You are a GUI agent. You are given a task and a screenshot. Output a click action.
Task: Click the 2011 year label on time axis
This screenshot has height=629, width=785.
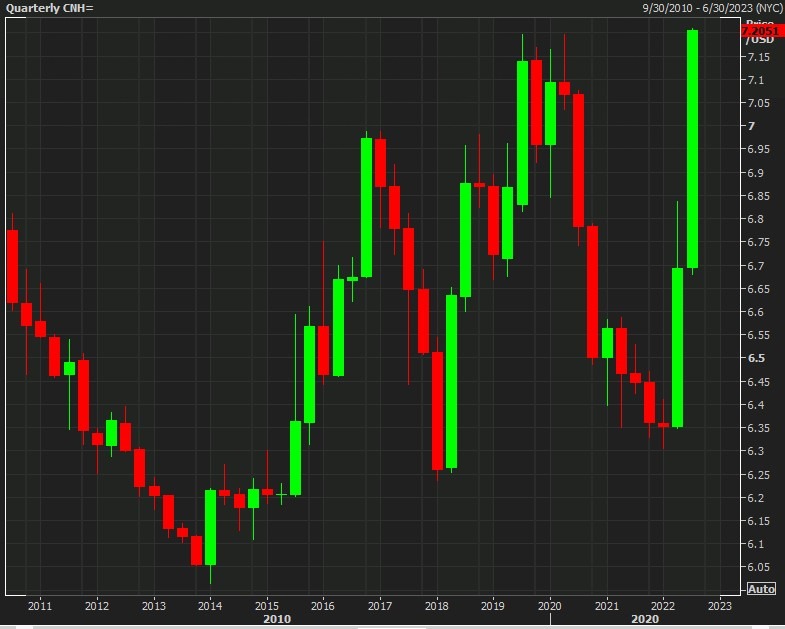coord(40,606)
